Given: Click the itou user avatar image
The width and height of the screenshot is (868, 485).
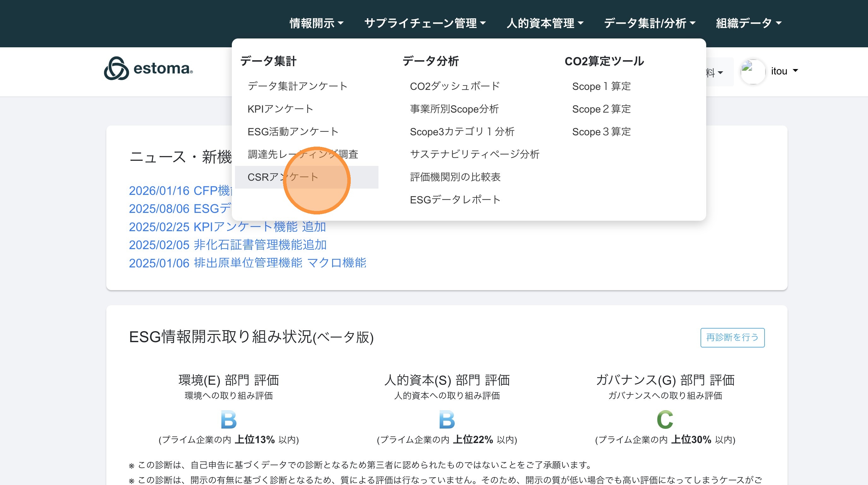Looking at the screenshot, I should click(753, 71).
